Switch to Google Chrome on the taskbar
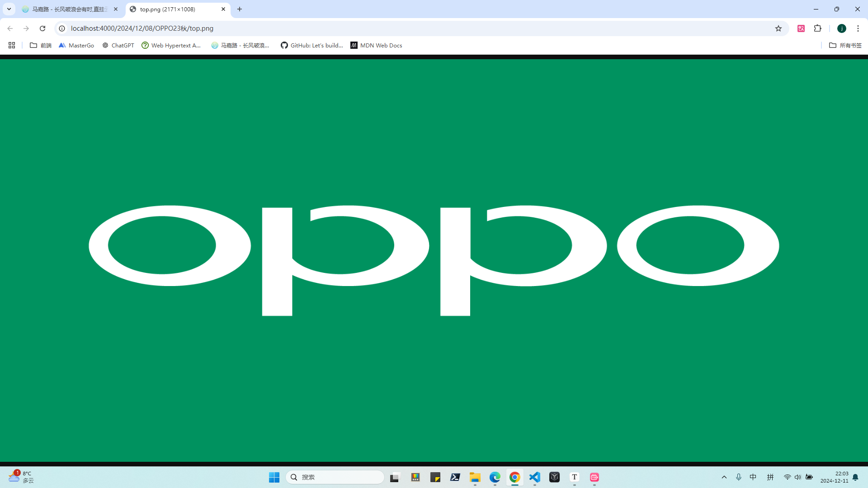Image resolution: width=868 pixels, height=488 pixels. (515, 477)
